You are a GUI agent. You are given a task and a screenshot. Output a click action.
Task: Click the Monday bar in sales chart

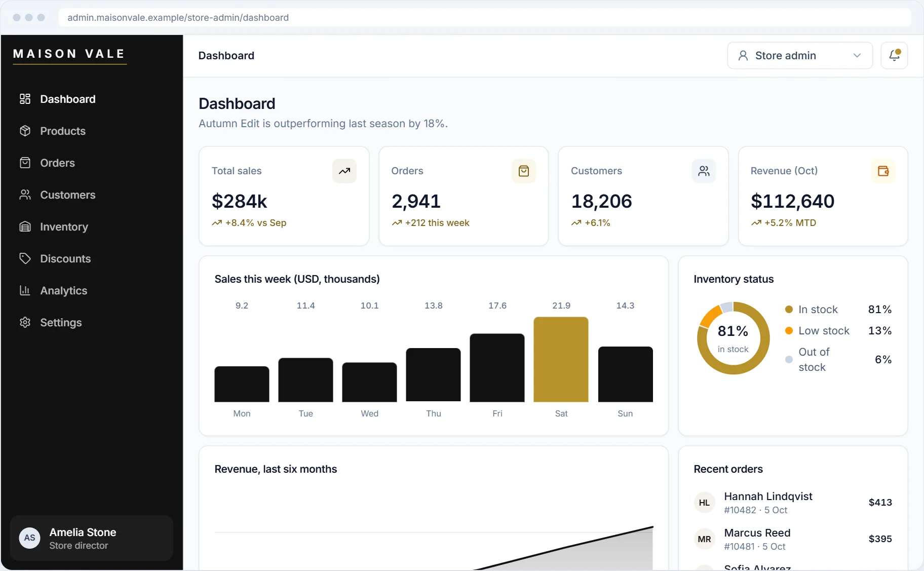point(242,384)
